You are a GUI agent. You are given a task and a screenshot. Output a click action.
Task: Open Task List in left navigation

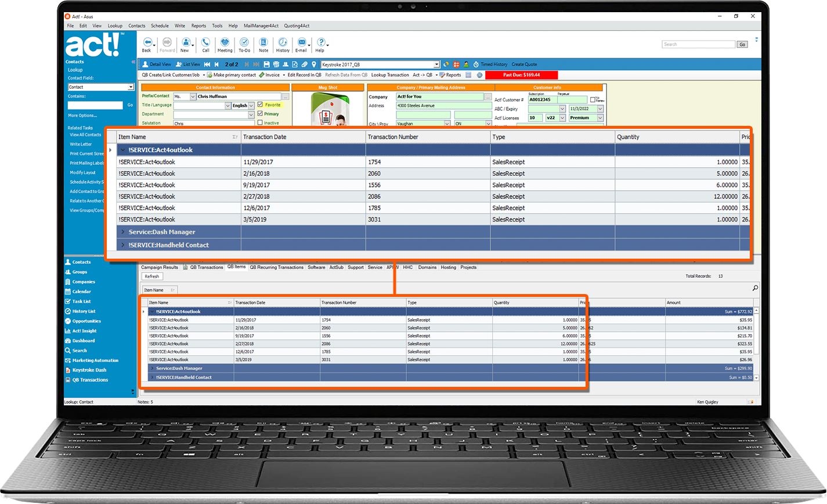click(x=78, y=302)
